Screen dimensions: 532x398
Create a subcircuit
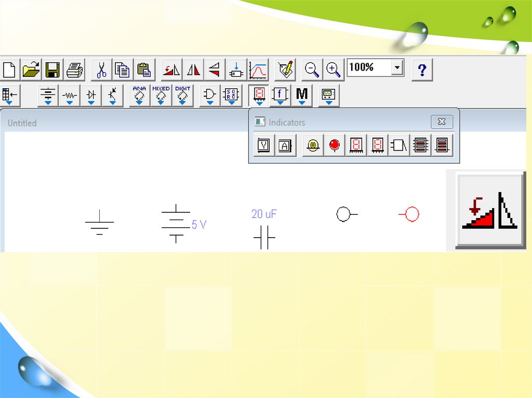coord(236,70)
